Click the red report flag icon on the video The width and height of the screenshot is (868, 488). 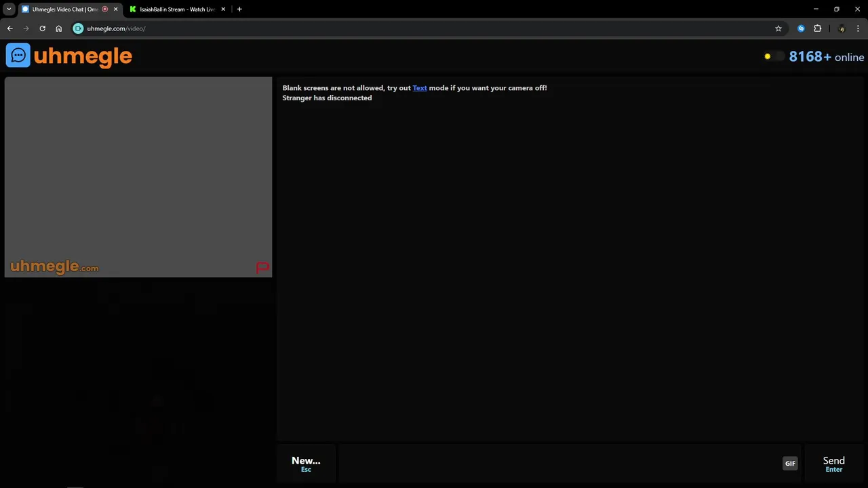[262, 268]
